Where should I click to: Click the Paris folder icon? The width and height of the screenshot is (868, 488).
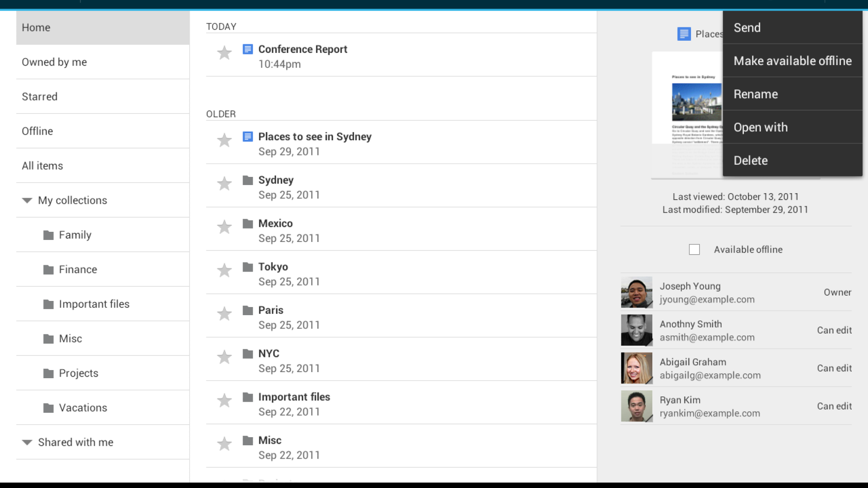tap(247, 310)
